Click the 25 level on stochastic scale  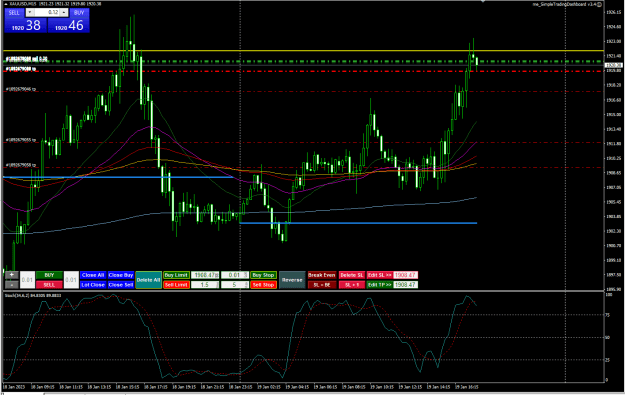(607, 360)
